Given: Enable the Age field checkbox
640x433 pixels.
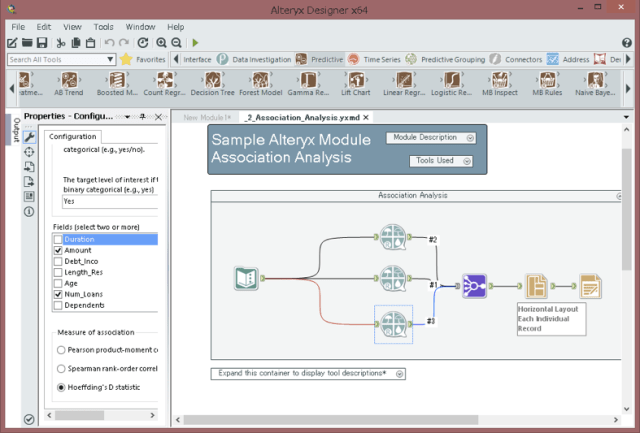Looking at the screenshot, I should click(58, 284).
